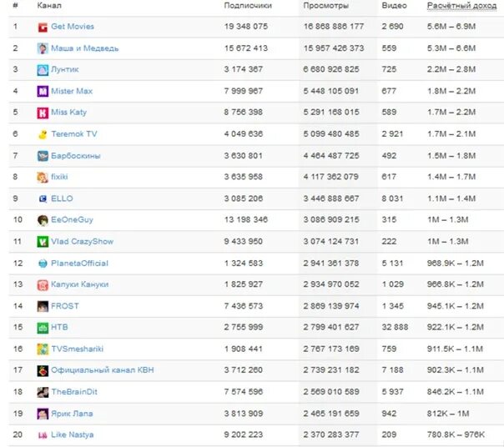
Task: Click the Teremok TV duck icon
Action: click(x=43, y=134)
